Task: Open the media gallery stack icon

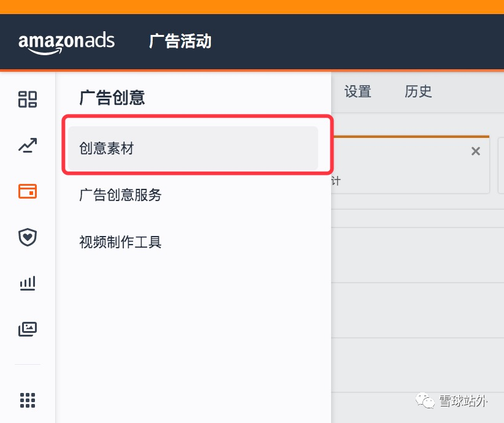Action: (28, 329)
